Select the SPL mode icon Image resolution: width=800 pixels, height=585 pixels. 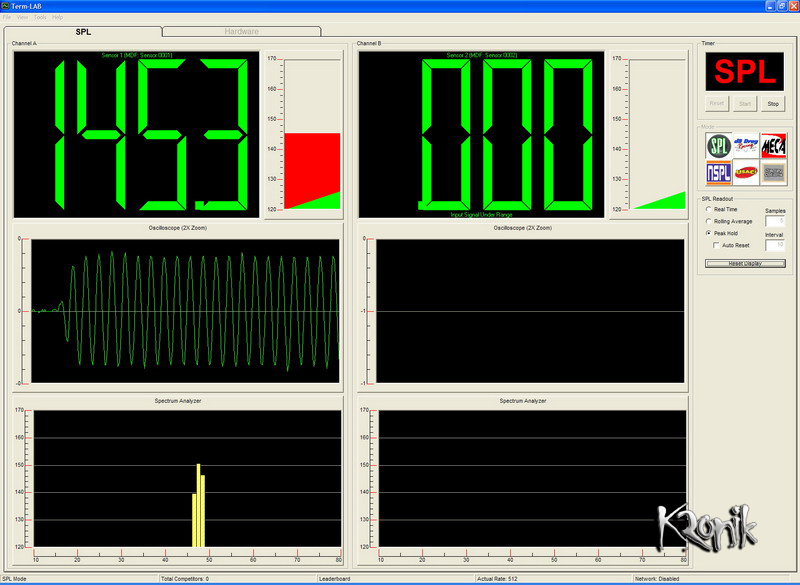pos(718,146)
